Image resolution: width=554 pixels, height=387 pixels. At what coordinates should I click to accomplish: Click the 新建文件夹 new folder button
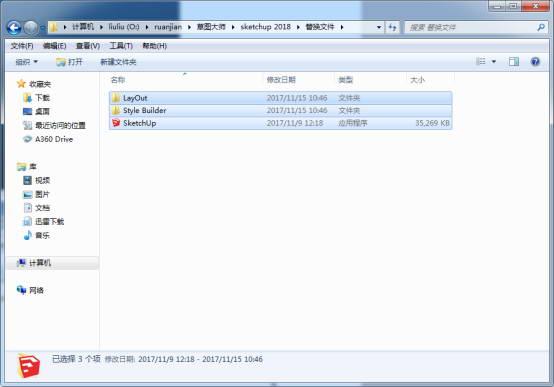pyautogui.click(x=118, y=62)
